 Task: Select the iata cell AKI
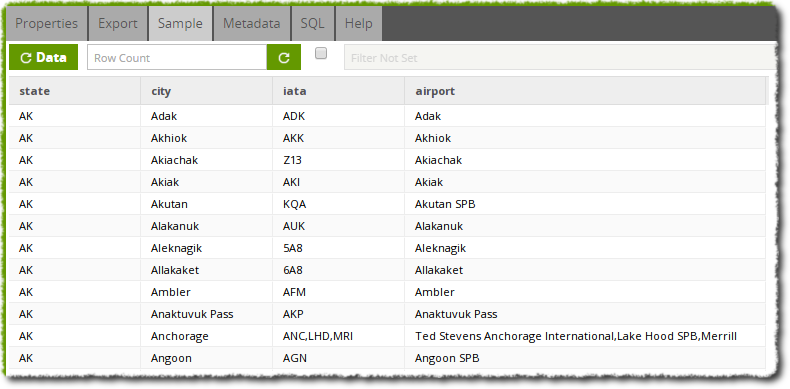(339, 182)
